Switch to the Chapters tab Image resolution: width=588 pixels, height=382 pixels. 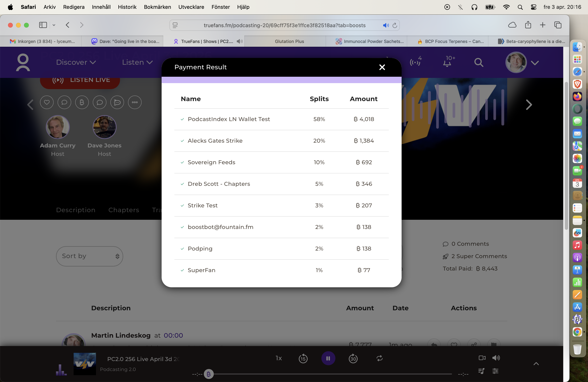coord(124,210)
